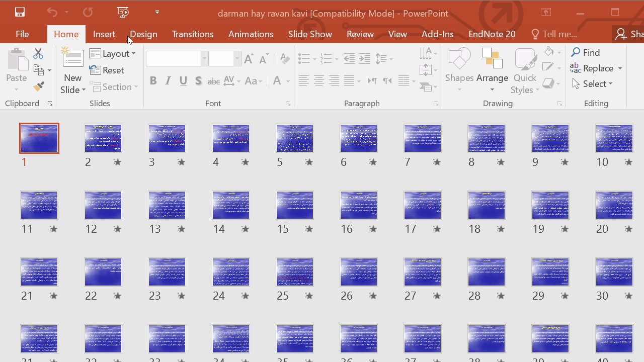Switch to the Design tab
The height and width of the screenshot is (362, 644).
(143, 34)
